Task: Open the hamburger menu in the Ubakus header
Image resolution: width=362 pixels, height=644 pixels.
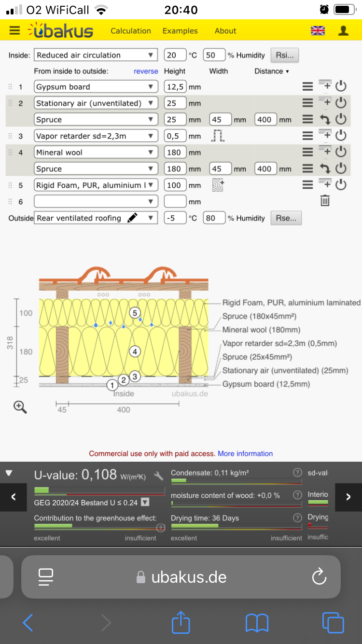Action: tap(15, 31)
